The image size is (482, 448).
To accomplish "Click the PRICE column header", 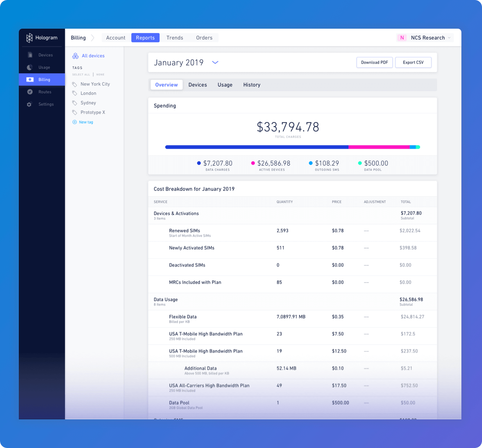I will [336, 202].
